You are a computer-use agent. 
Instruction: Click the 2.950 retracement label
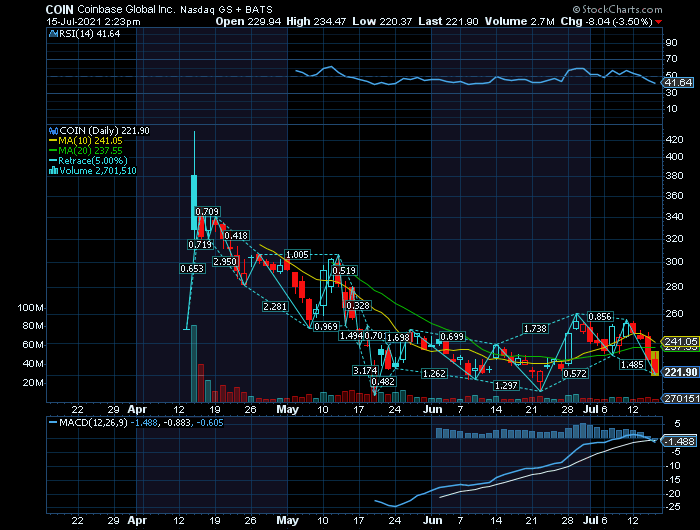225,261
